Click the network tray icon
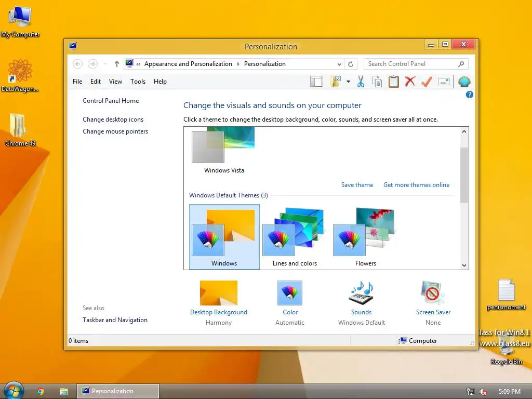532x399 pixels. click(x=470, y=392)
